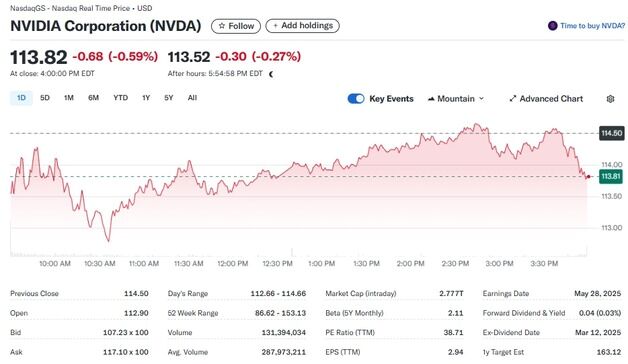The width and height of the screenshot is (628, 364).
Task: Click the chart settings gear icon
Action: [x=610, y=99]
